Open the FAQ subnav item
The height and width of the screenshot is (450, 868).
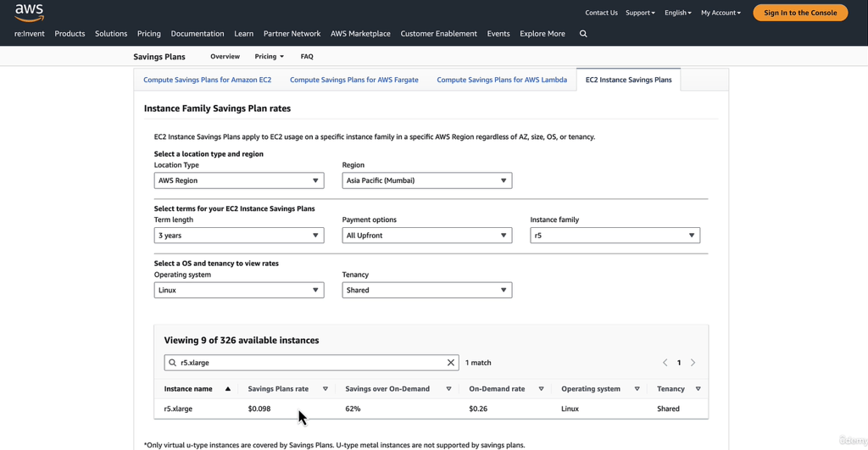point(307,57)
